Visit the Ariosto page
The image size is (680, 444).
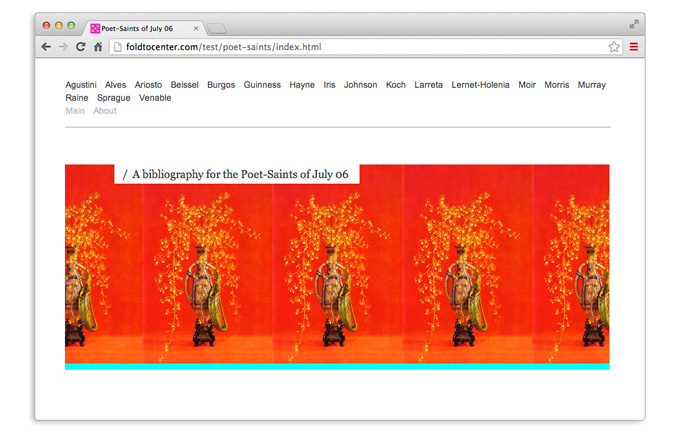[x=148, y=85]
